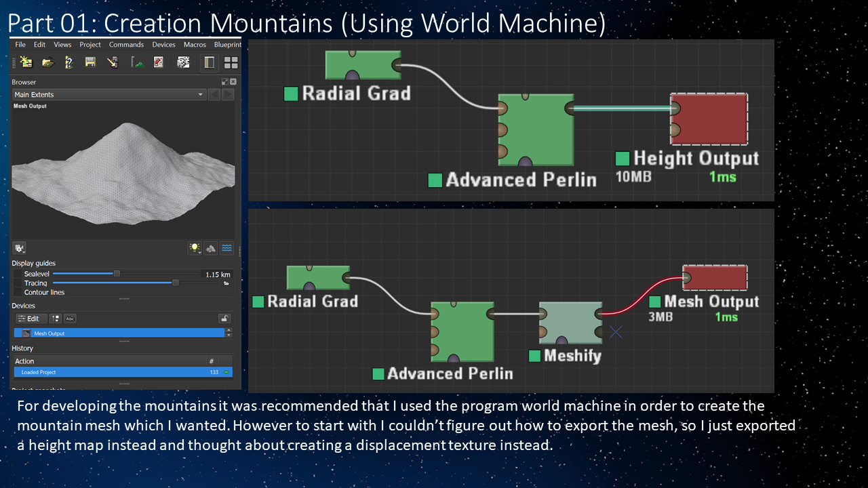Click the New World toolbar icon
The image size is (868, 488).
[26, 62]
